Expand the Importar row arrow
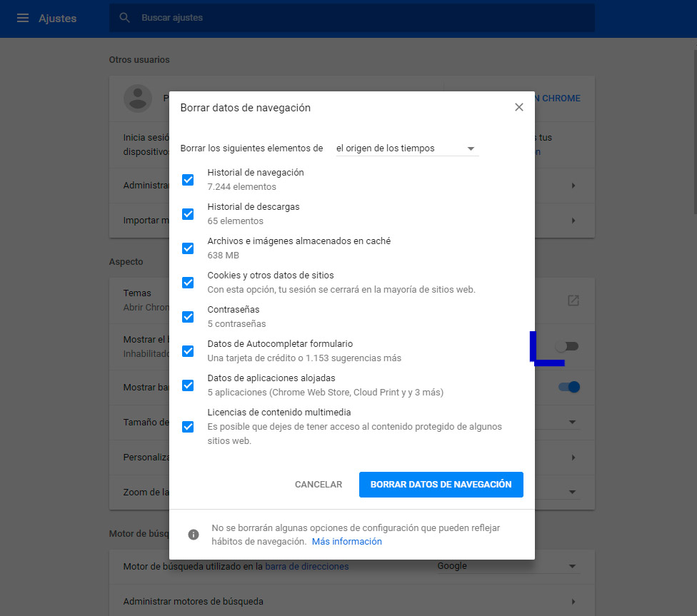This screenshot has height=616, width=697. [x=573, y=221]
